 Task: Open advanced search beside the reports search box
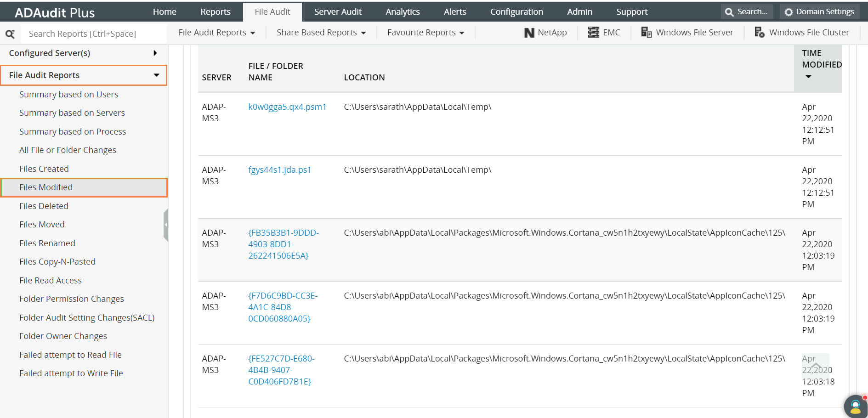click(x=11, y=33)
